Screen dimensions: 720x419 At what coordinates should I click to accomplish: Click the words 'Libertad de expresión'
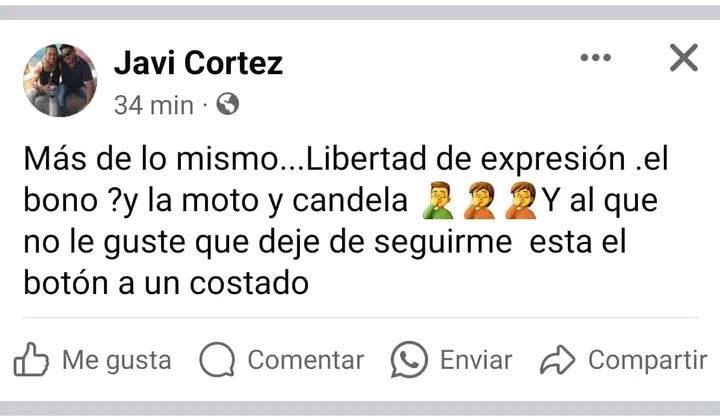click(x=465, y=160)
